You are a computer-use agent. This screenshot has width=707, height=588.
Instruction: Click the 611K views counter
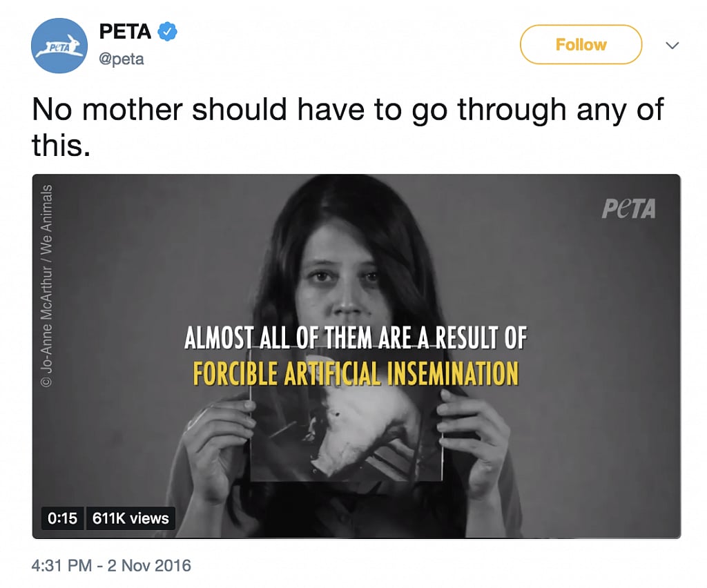pos(130,518)
